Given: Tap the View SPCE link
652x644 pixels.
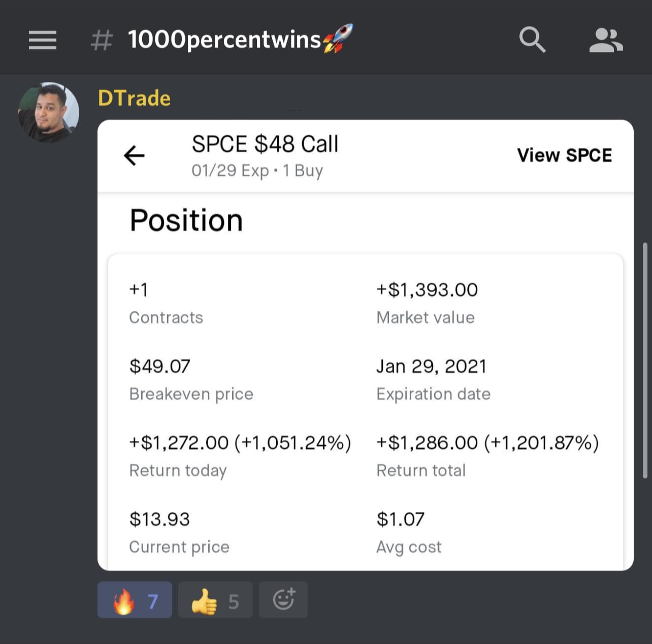Looking at the screenshot, I should tap(564, 155).
